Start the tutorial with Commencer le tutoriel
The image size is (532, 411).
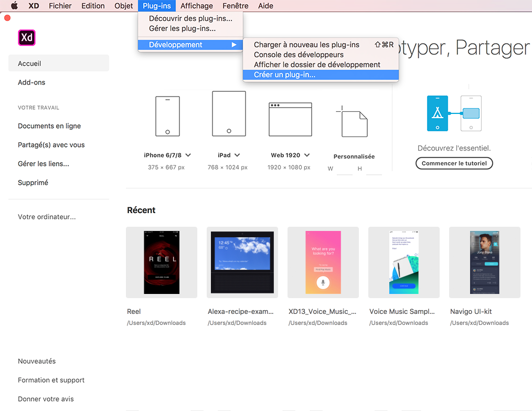pyautogui.click(x=454, y=163)
